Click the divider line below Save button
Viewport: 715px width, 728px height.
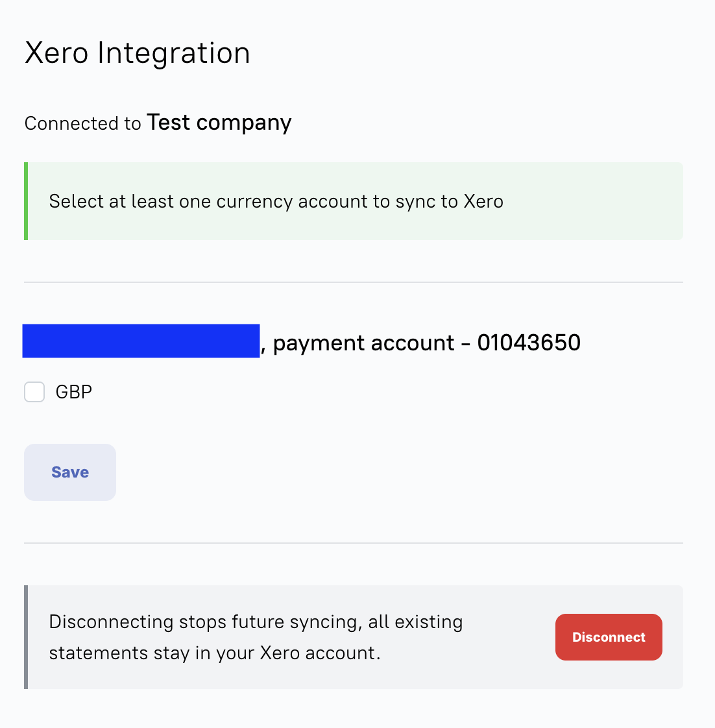point(354,543)
